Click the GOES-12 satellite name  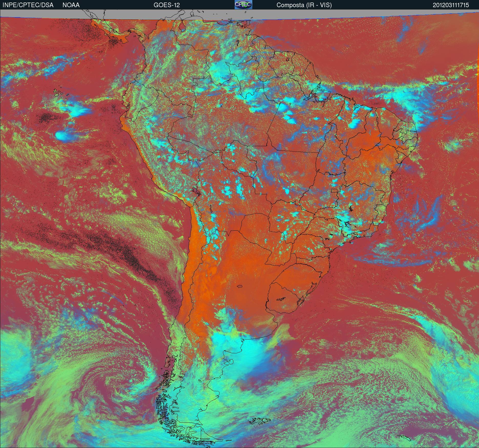pos(166,5)
